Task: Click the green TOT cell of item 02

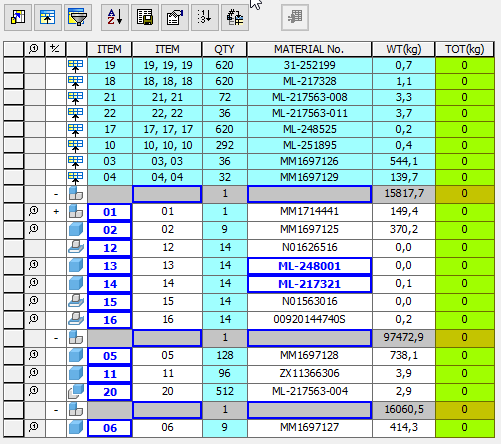Action: pyautogui.click(x=465, y=229)
